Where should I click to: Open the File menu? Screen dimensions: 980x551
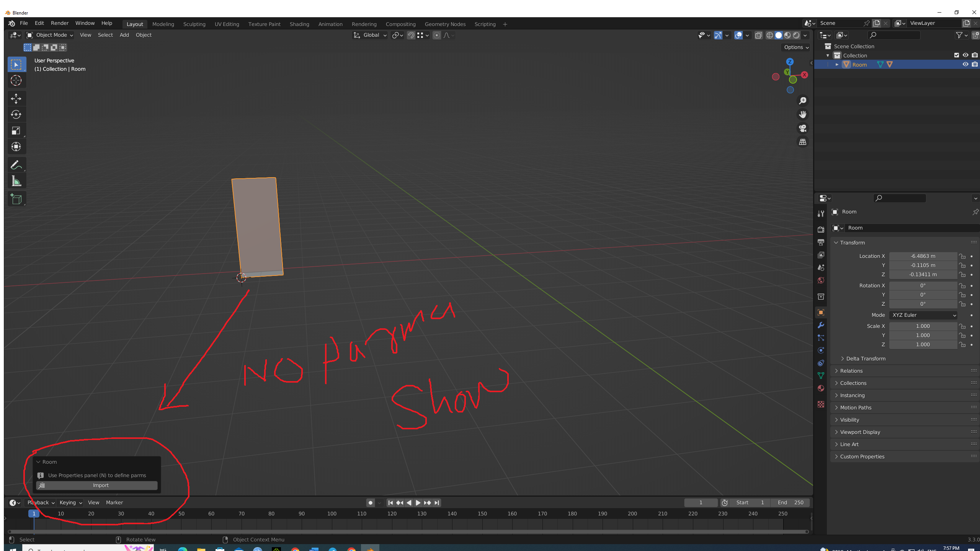click(x=24, y=23)
